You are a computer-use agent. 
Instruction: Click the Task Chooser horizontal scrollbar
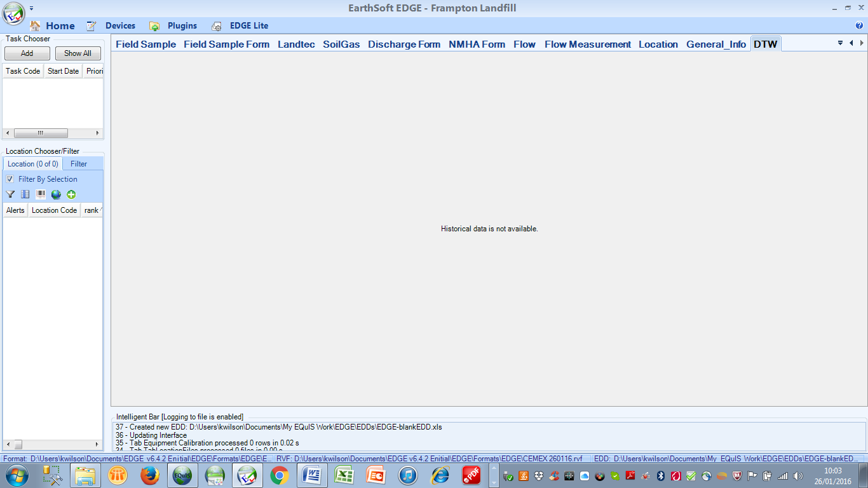click(x=53, y=133)
